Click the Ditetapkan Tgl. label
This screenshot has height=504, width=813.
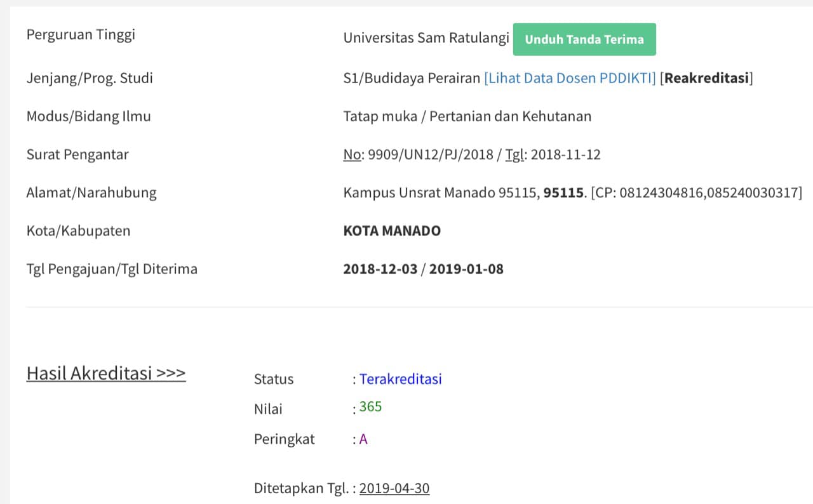tap(302, 488)
